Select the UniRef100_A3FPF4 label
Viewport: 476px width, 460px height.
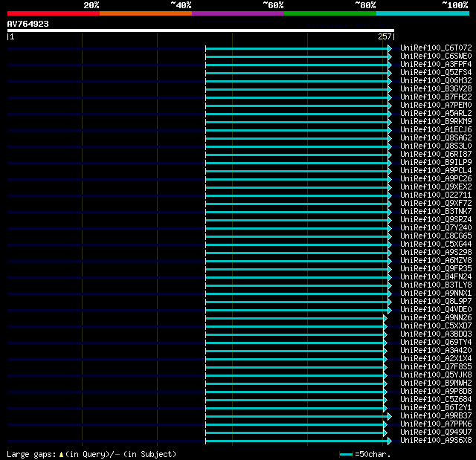[436, 65]
